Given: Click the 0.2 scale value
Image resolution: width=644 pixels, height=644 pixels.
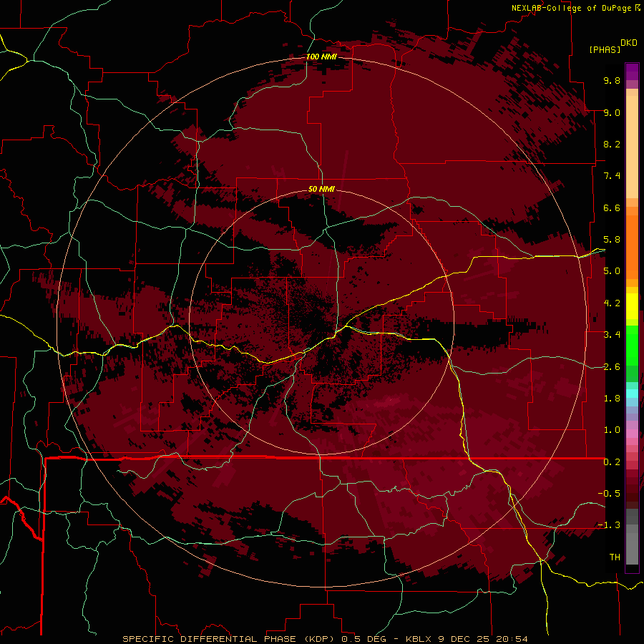Looking at the screenshot, I should pos(612,462).
